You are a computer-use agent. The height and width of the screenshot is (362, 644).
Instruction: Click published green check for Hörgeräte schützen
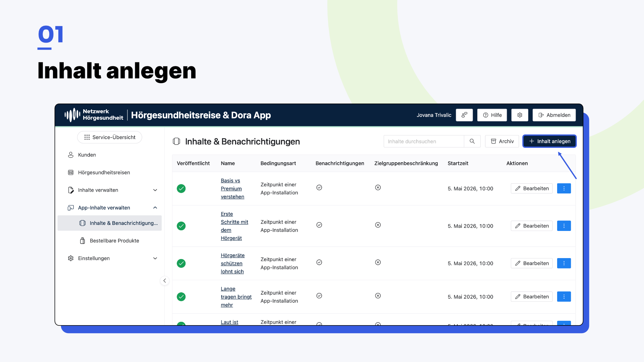[181, 263]
